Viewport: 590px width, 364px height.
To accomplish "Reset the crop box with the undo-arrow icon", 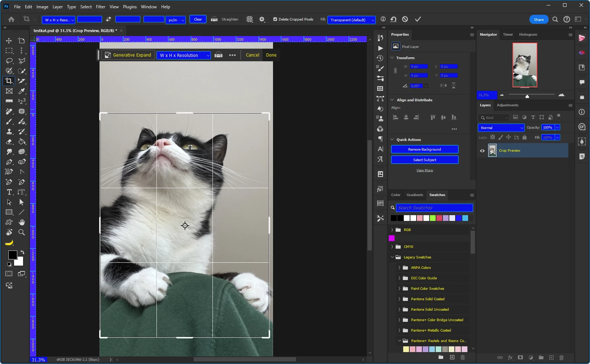I will click(393, 19).
